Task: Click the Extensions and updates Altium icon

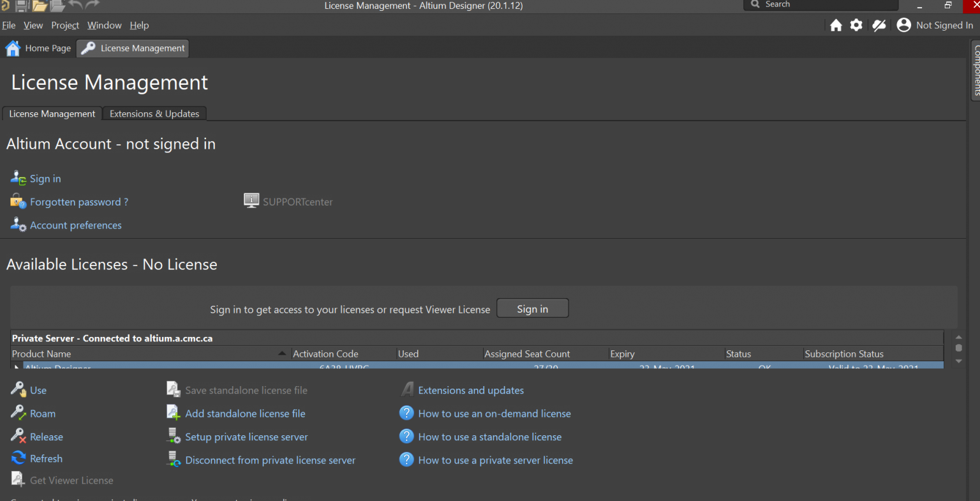Action: click(407, 389)
